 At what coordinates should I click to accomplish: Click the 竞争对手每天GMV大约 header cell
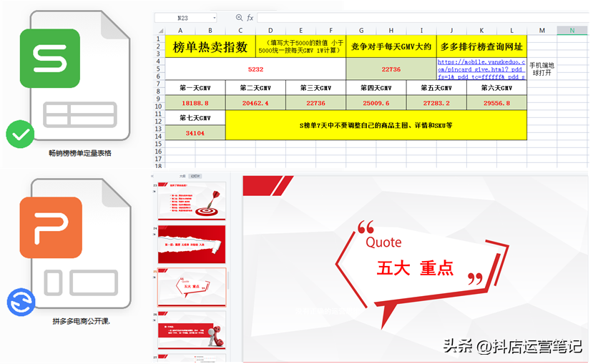pyautogui.click(x=391, y=46)
